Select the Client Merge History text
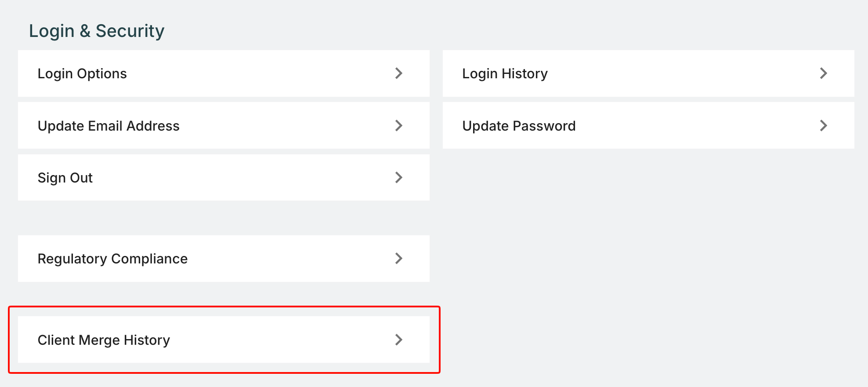The image size is (868, 387). (104, 340)
